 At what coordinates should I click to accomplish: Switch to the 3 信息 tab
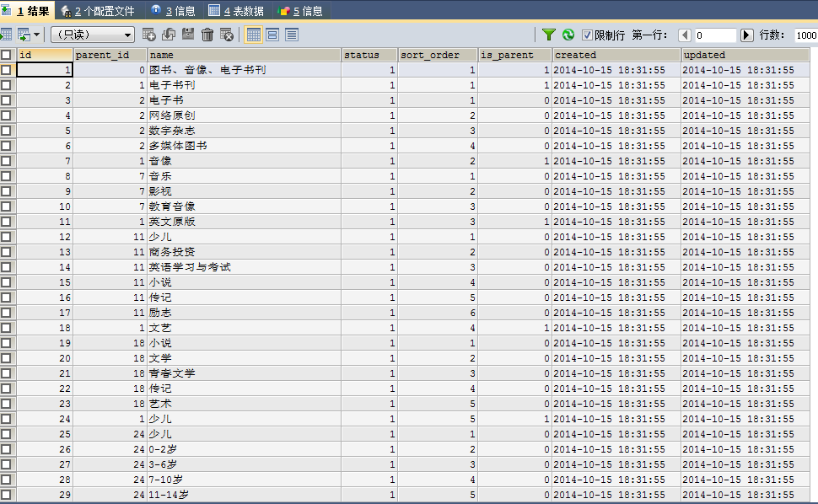coord(173,10)
